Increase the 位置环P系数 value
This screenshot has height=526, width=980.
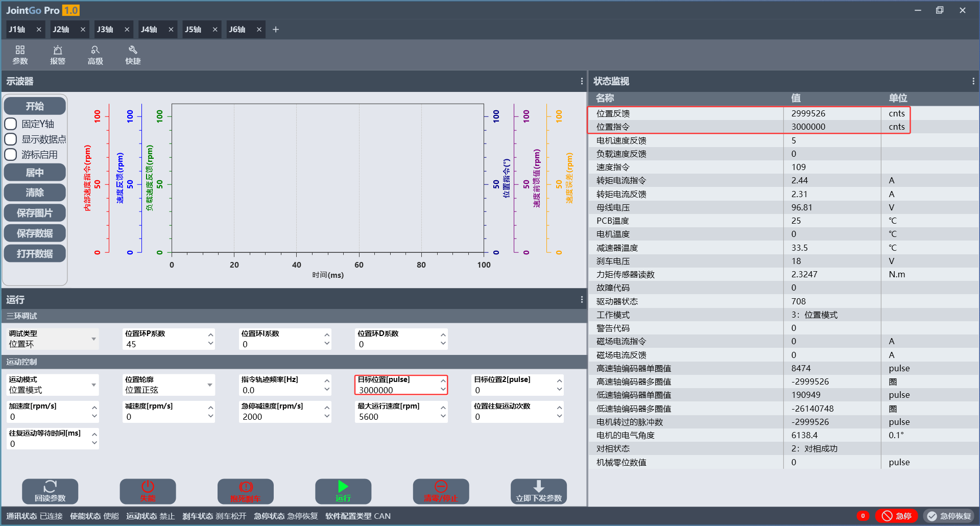coord(210,335)
